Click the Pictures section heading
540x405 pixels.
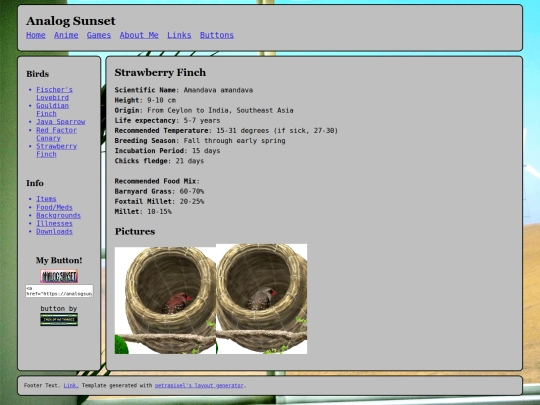[135, 231]
